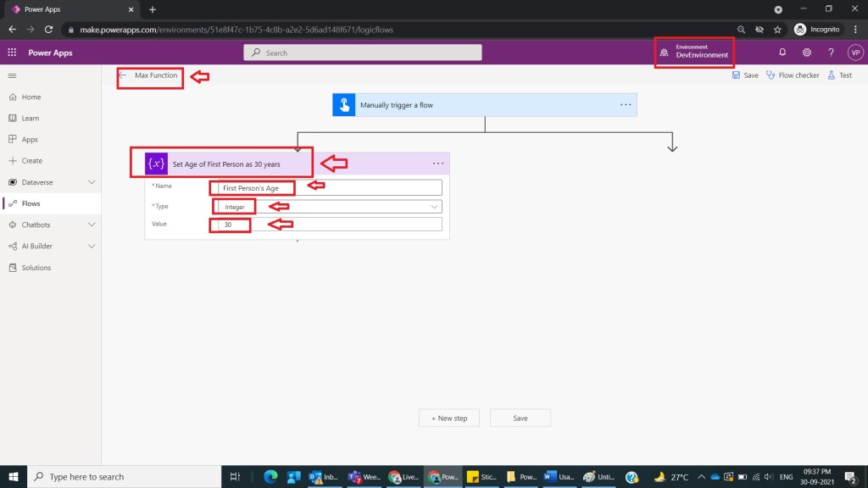
Task: Expand the Dataverse navigation section
Action: click(x=92, y=182)
